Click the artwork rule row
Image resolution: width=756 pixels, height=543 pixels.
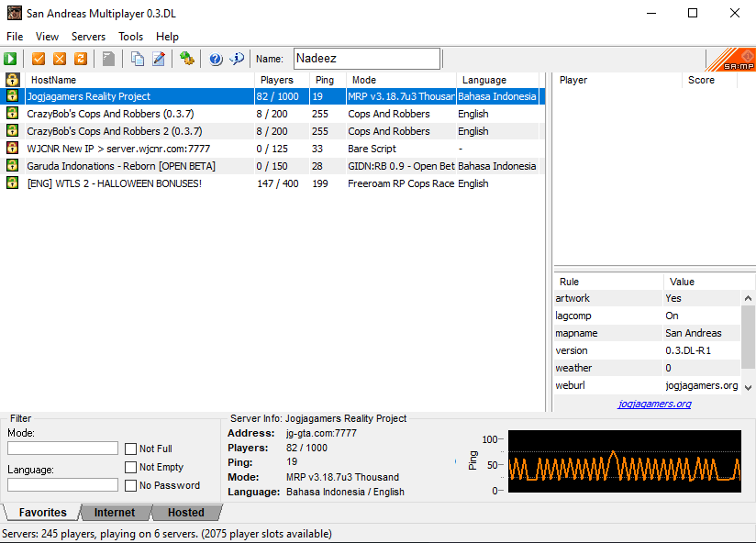coord(647,298)
